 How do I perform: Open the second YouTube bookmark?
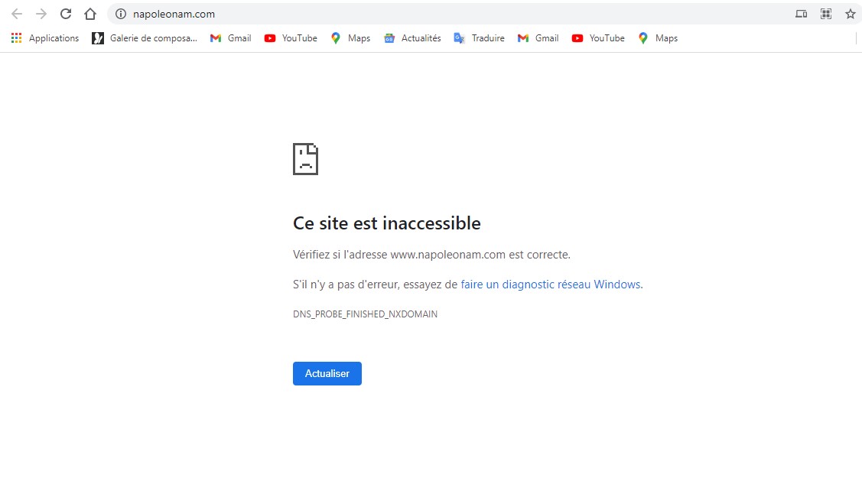click(598, 37)
